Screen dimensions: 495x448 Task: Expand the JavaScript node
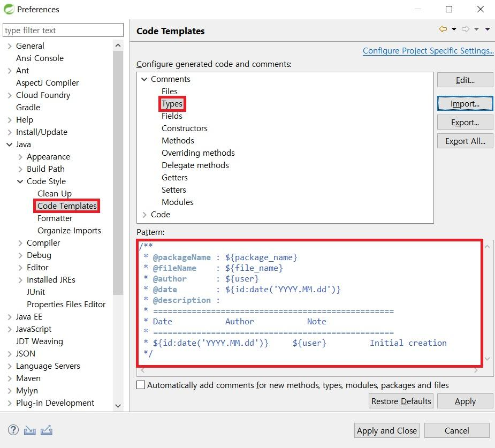pyautogui.click(x=10, y=329)
